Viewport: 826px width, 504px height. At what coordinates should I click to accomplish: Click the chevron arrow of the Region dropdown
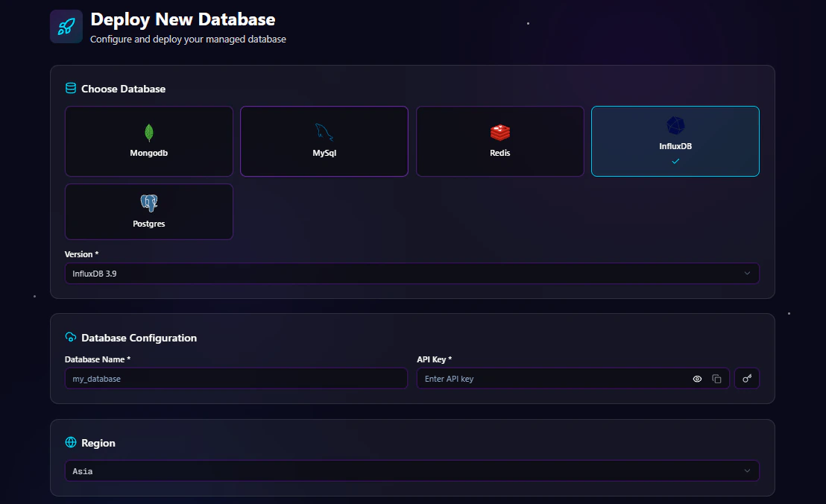click(747, 470)
